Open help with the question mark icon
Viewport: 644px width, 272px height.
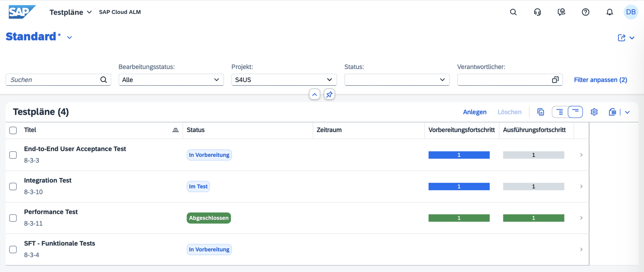(585, 12)
